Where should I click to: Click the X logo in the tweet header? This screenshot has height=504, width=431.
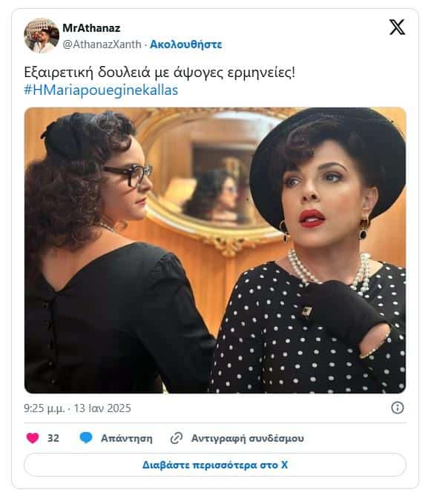pos(397,27)
